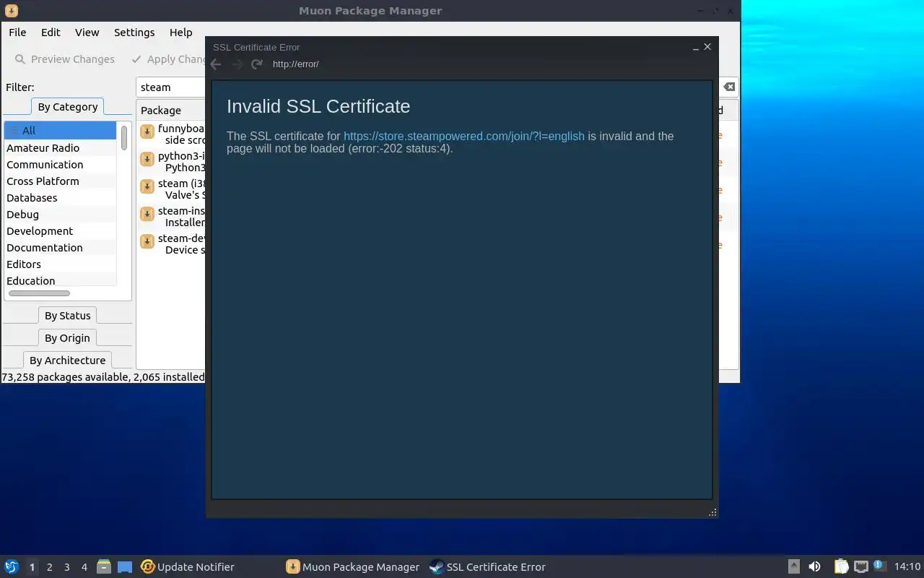Click the steam search filter field
924x578 pixels.
click(171, 87)
